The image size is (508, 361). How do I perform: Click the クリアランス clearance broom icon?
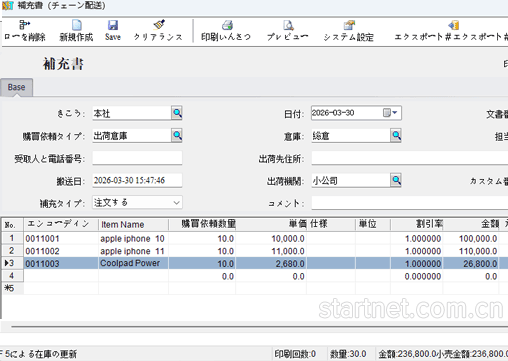(x=159, y=25)
